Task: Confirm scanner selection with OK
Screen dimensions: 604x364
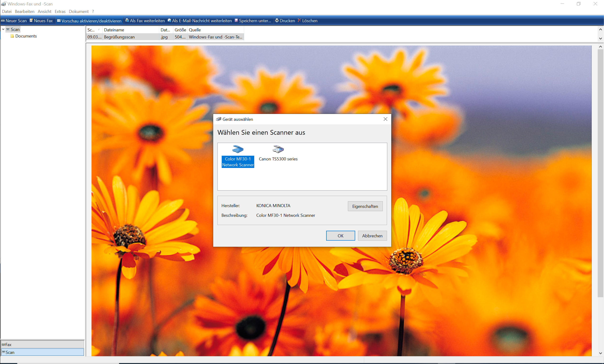Action: click(340, 236)
